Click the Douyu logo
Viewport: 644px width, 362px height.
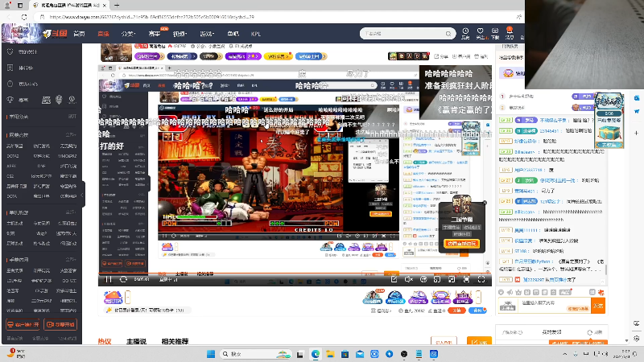[56, 34]
